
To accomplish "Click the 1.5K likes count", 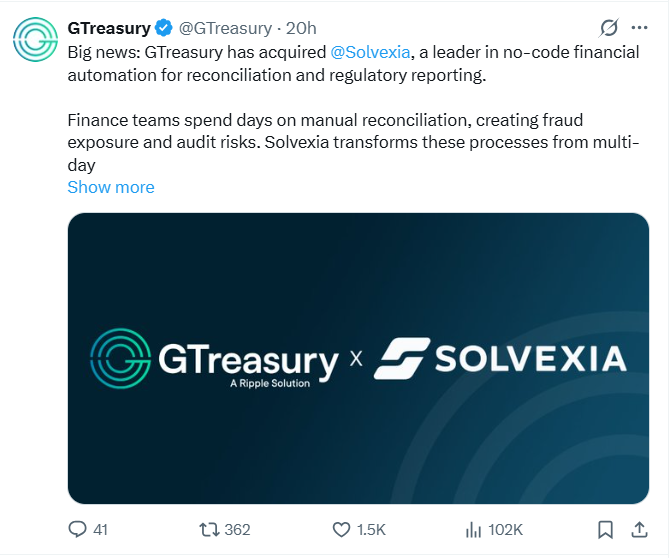I will point(371,529).
